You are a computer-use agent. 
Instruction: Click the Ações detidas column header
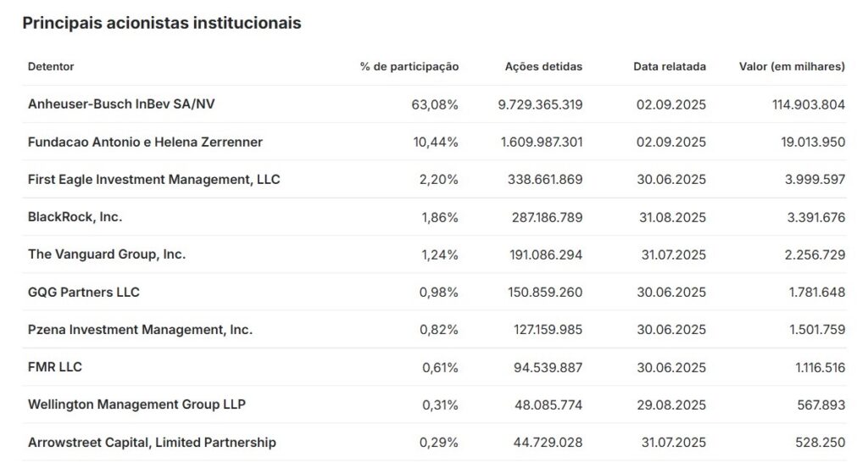coord(543,66)
